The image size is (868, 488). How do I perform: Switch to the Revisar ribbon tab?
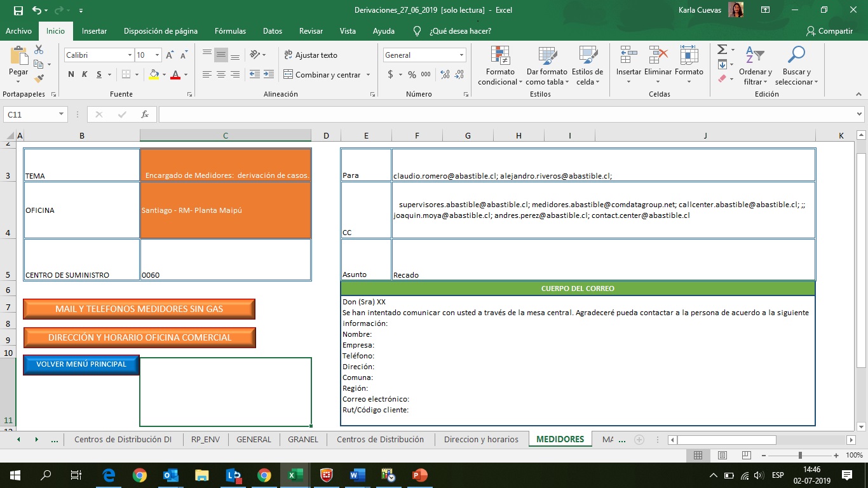[311, 30]
